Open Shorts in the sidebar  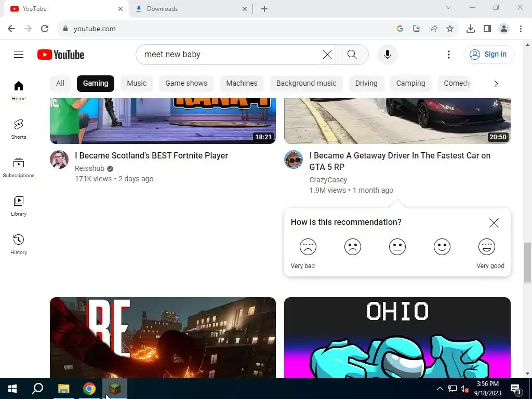[x=19, y=129]
